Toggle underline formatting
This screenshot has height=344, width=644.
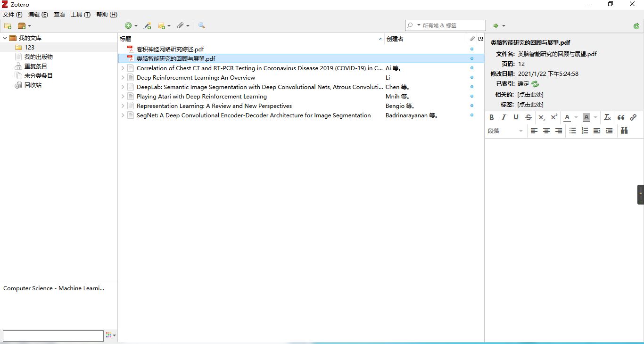(x=516, y=117)
